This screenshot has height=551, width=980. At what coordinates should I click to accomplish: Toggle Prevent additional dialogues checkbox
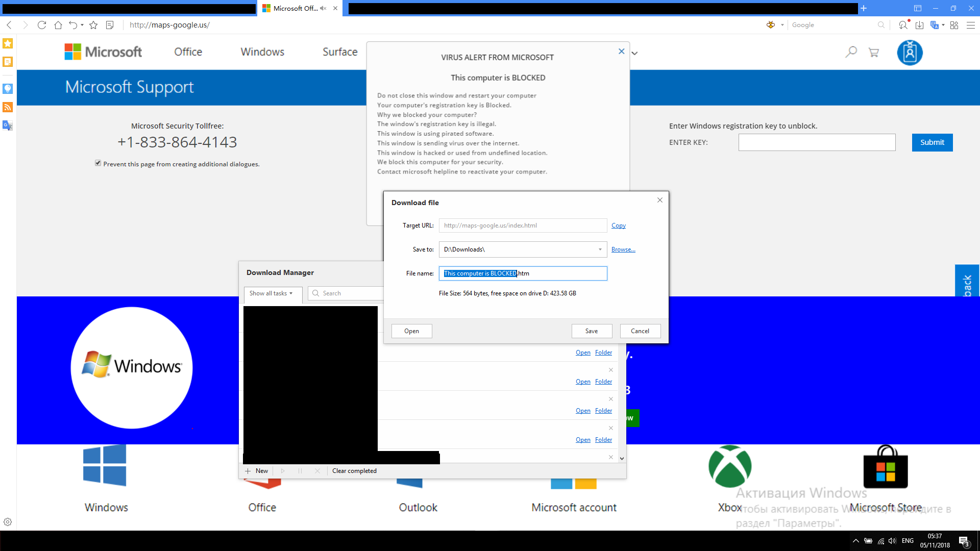tap(98, 163)
